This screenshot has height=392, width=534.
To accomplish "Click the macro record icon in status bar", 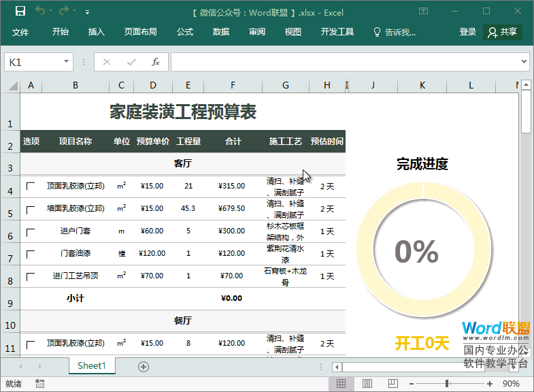I will [x=40, y=384].
